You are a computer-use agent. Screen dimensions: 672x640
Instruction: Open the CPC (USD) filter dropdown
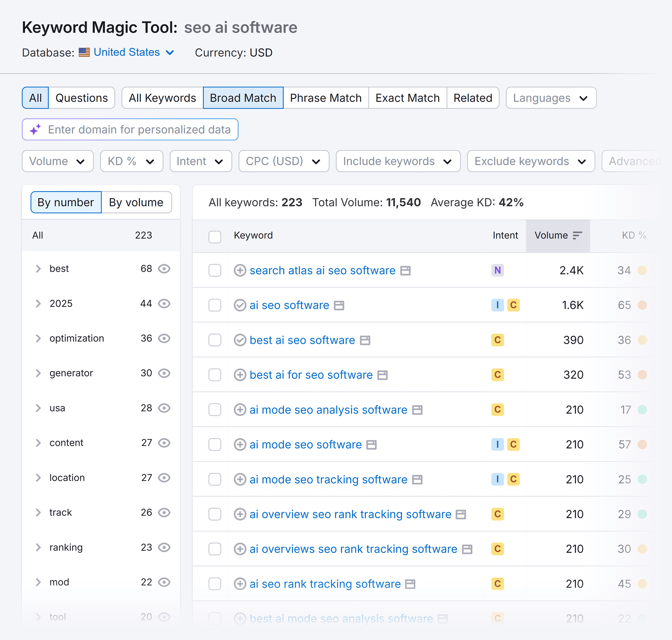[x=283, y=161]
